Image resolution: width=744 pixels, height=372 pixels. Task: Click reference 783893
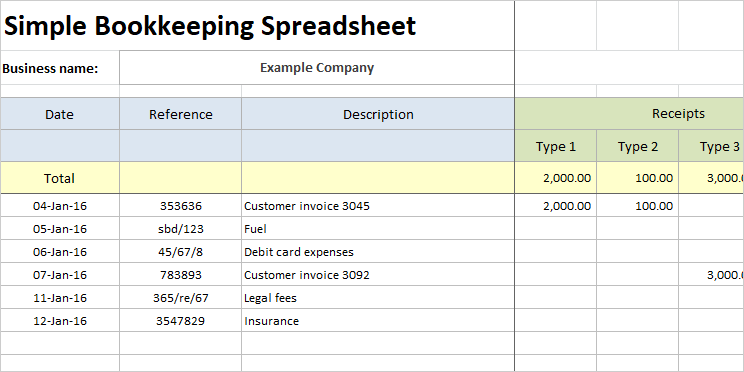point(180,274)
